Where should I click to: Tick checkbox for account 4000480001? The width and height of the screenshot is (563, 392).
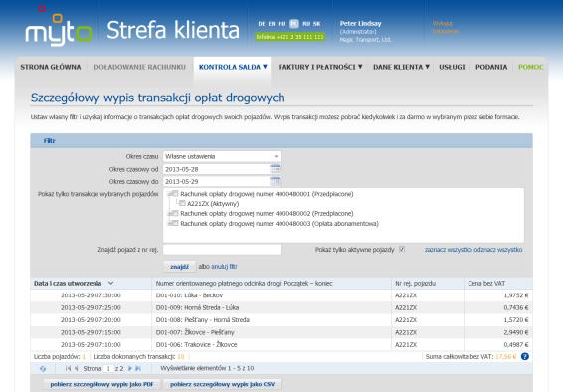pos(175,194)
